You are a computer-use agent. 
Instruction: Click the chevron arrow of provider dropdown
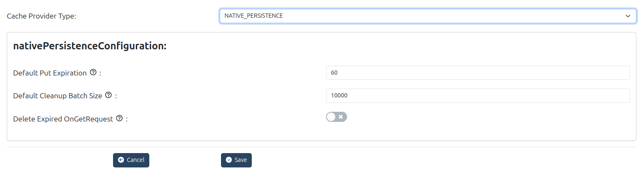click(x=628, y=16)
